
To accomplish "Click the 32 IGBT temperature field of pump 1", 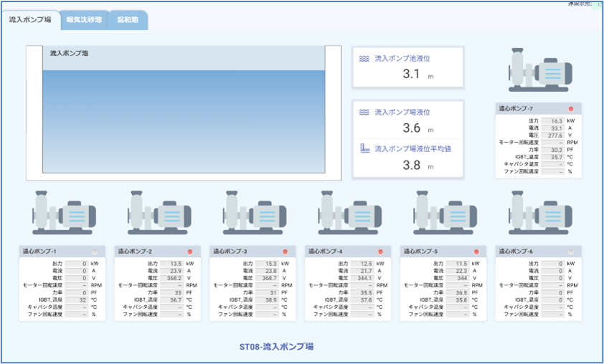I will coord(77,300).
